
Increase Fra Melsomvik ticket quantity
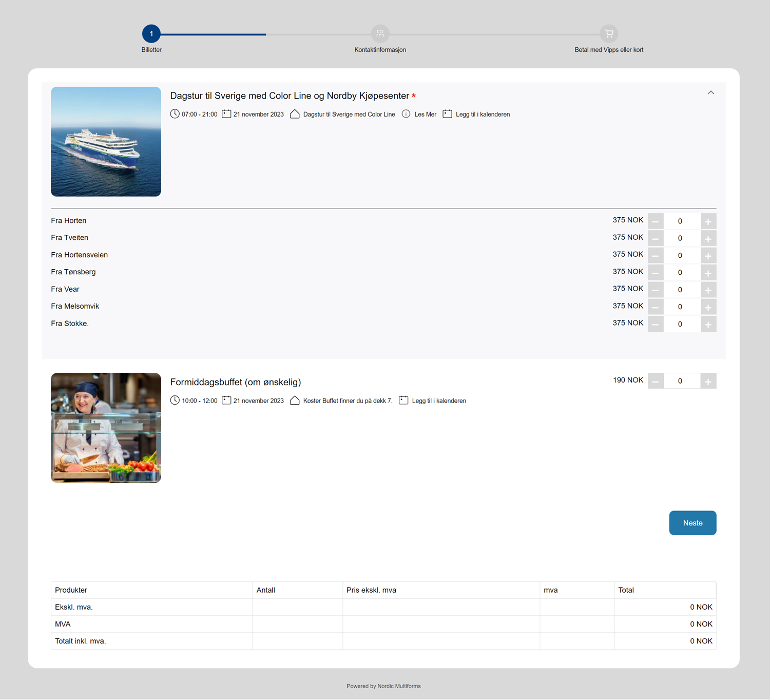[708, 307]
